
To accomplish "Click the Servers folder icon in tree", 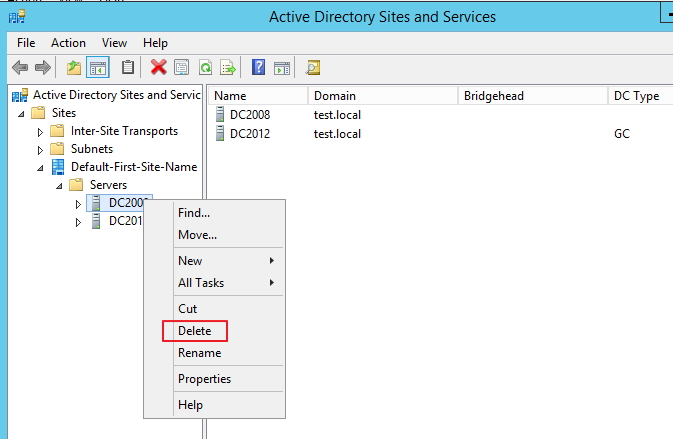I will pyautogui.click(x=76, y=185).
